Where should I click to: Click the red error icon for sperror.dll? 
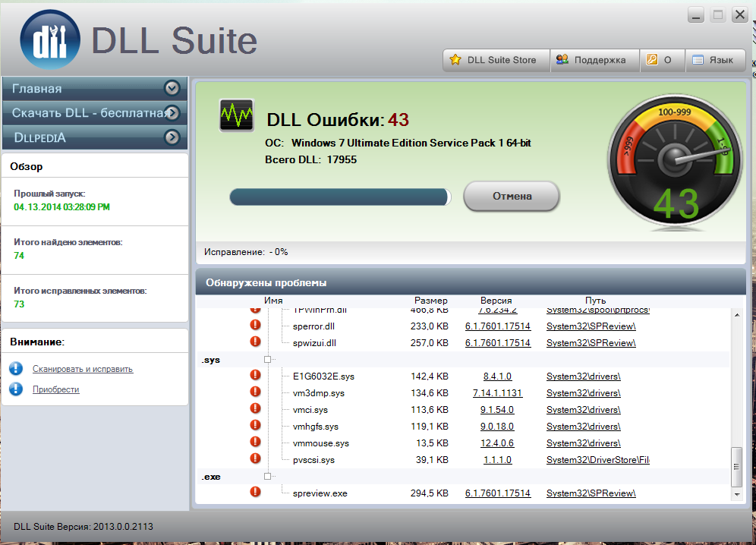click(255, 325)
